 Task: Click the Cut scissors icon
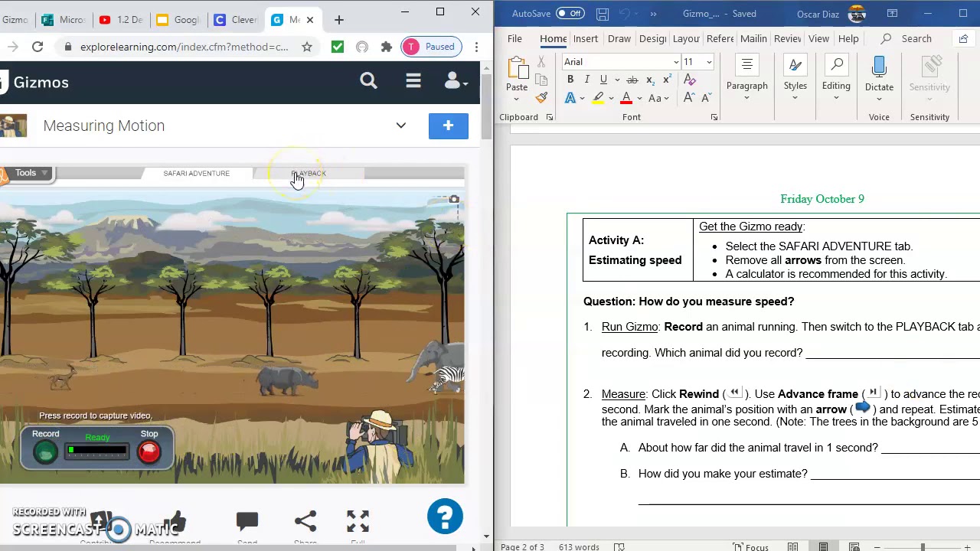[x=541, y=61]
